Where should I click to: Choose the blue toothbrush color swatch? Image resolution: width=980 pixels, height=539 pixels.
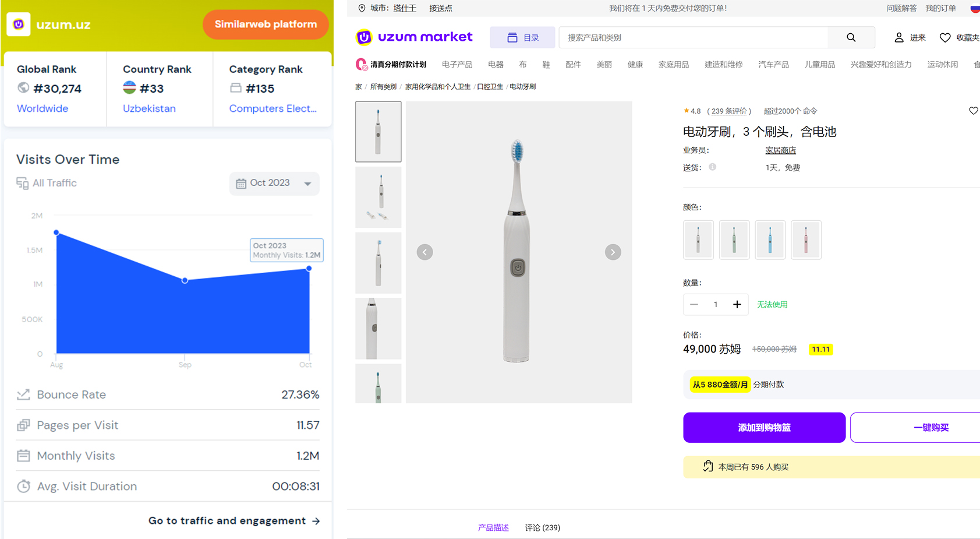pos(770,239)
